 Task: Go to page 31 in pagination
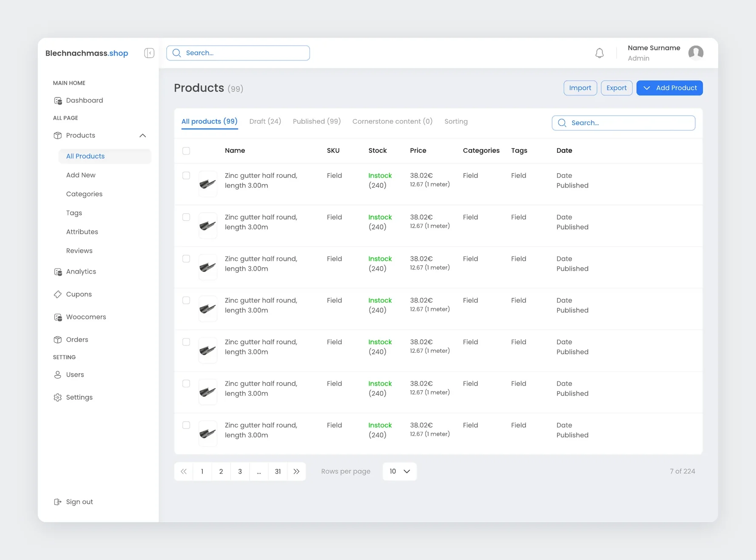278,471
